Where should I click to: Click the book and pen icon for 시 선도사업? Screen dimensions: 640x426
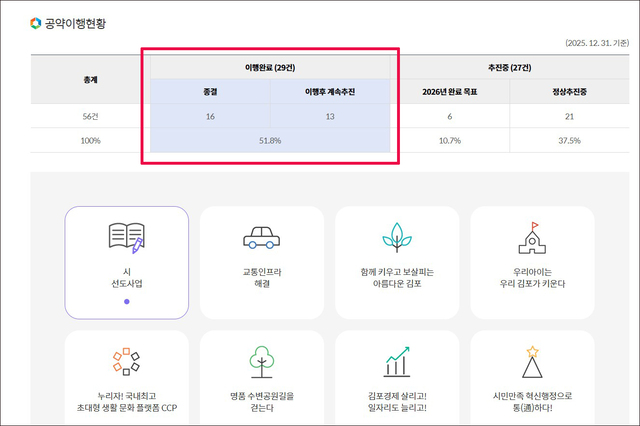click(126, 237)
